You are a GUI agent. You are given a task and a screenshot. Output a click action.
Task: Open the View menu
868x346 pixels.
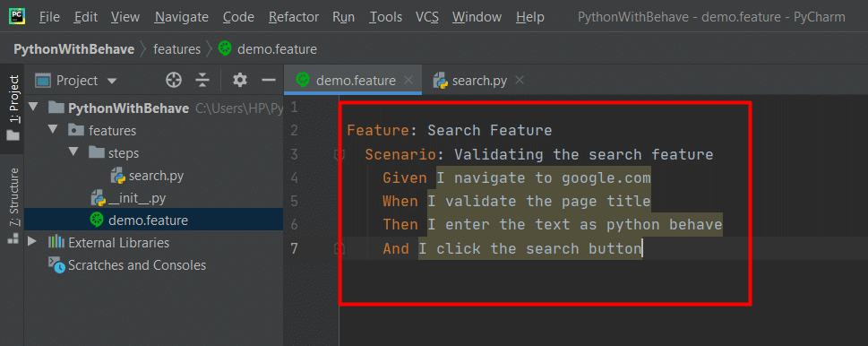[x=125, y=17]
